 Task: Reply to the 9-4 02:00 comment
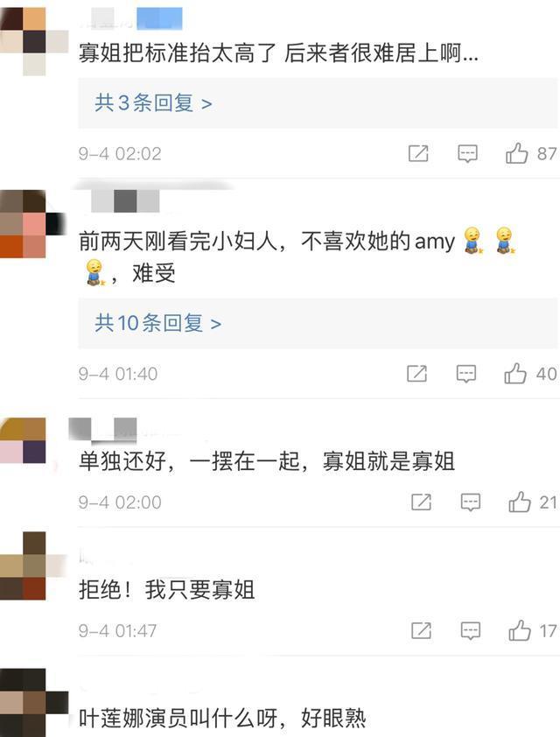[x=470, y=502]
